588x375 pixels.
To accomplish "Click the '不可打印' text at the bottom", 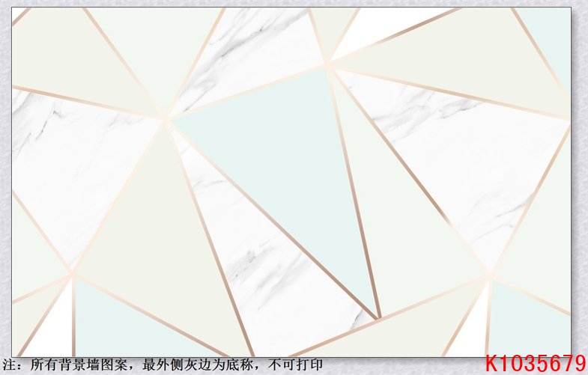I will tap(296, 365).
